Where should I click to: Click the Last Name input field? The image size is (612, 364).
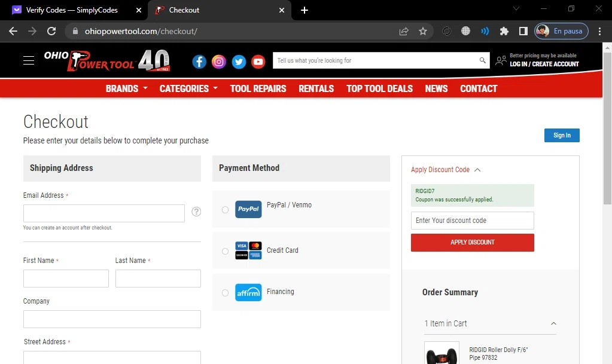(158, 279)
